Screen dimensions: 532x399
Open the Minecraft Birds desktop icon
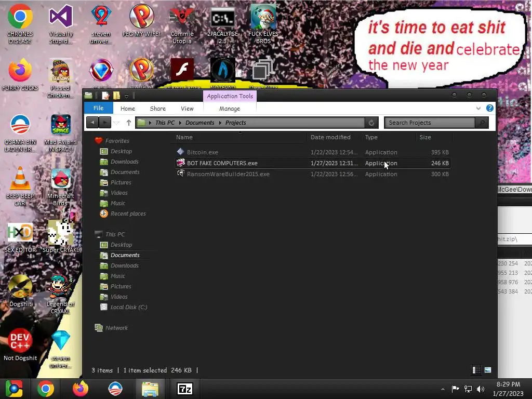60,187
